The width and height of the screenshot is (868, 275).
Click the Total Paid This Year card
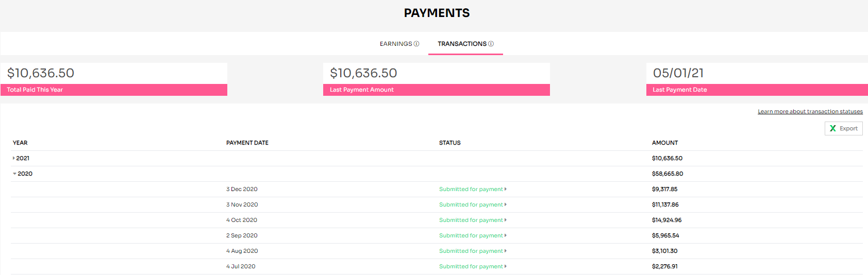[114, 79]
